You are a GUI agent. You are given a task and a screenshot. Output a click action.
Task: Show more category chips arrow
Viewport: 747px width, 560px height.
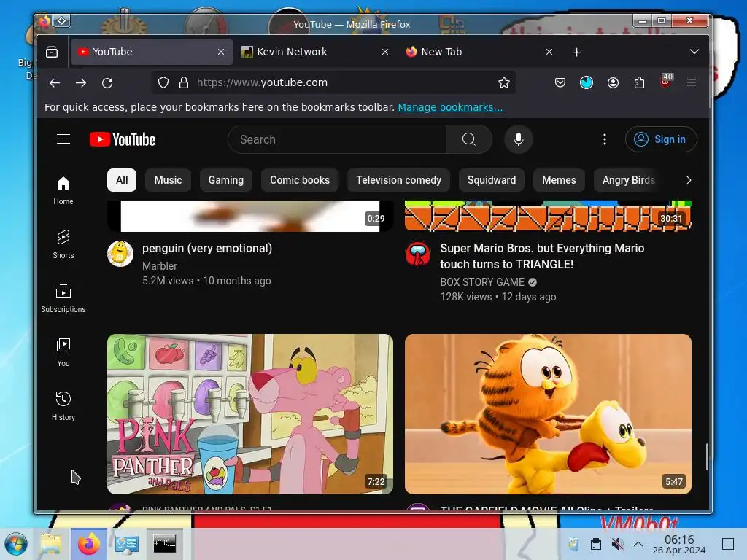click(689, 181)
